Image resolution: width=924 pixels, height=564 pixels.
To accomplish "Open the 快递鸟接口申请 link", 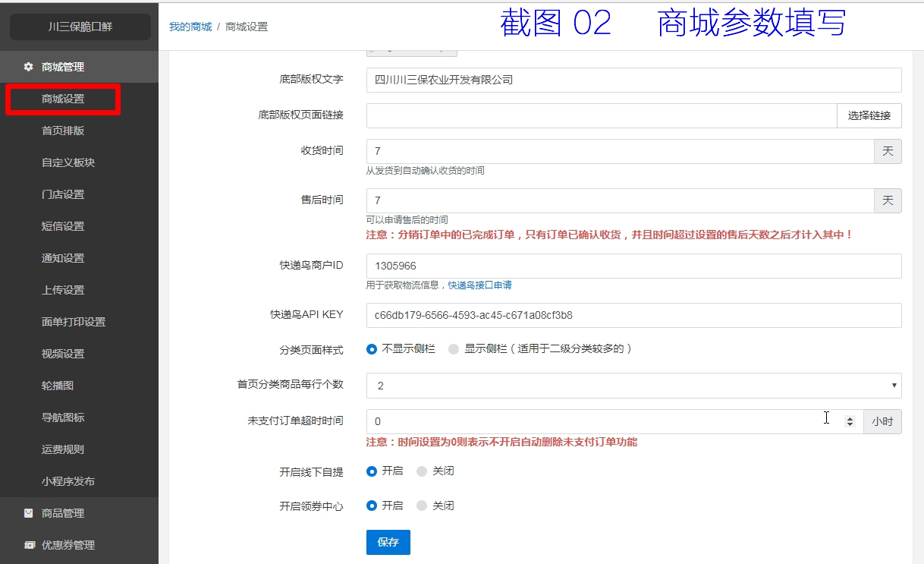I will tap(479, 285).
